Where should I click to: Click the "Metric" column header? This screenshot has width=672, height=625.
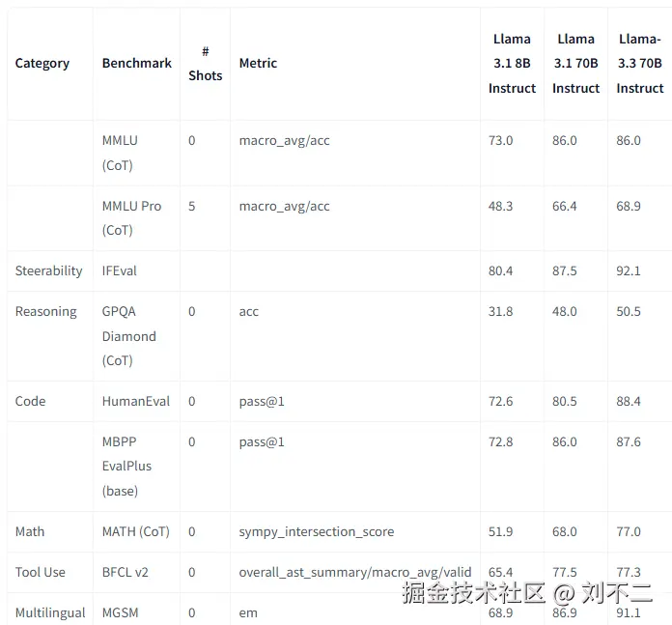[258, 64]
